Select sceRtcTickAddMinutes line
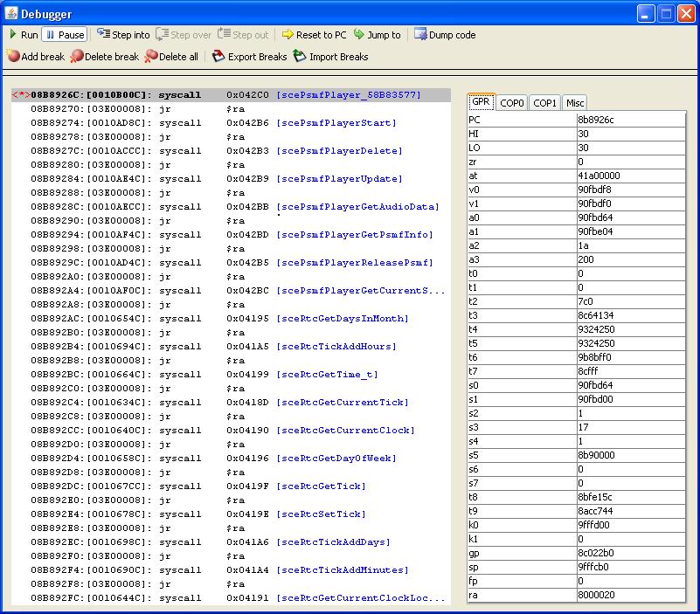700x614 pixels. click(x=231, y=570)
